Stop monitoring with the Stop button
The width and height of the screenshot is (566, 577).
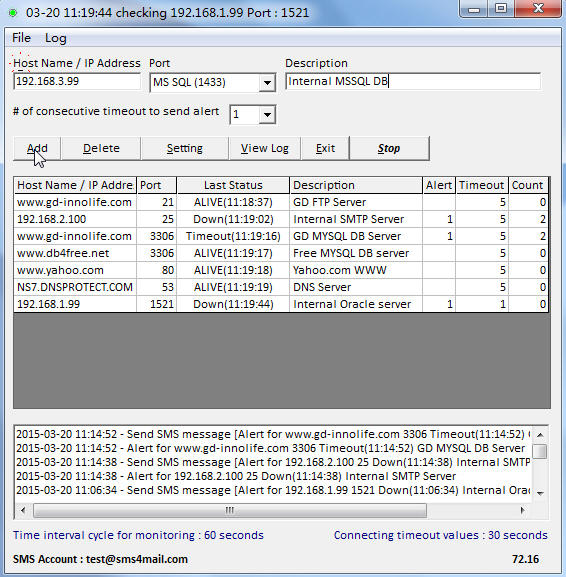click(x=389, y=148)
